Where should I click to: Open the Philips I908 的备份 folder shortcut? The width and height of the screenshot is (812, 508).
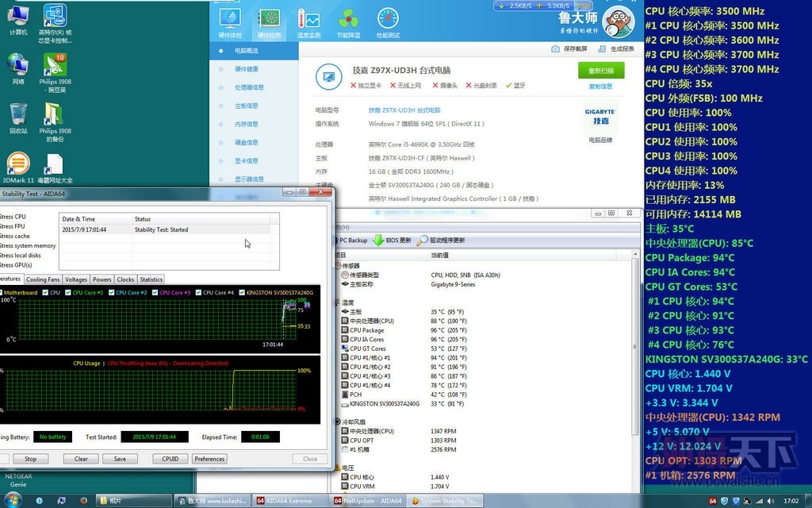click(x=55, y=121)
